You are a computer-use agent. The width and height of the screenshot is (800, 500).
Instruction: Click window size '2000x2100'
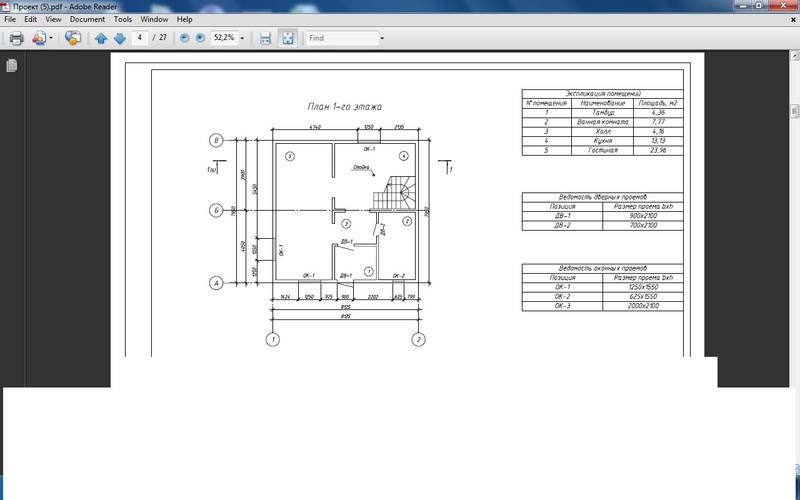click(x=643, y=306)
